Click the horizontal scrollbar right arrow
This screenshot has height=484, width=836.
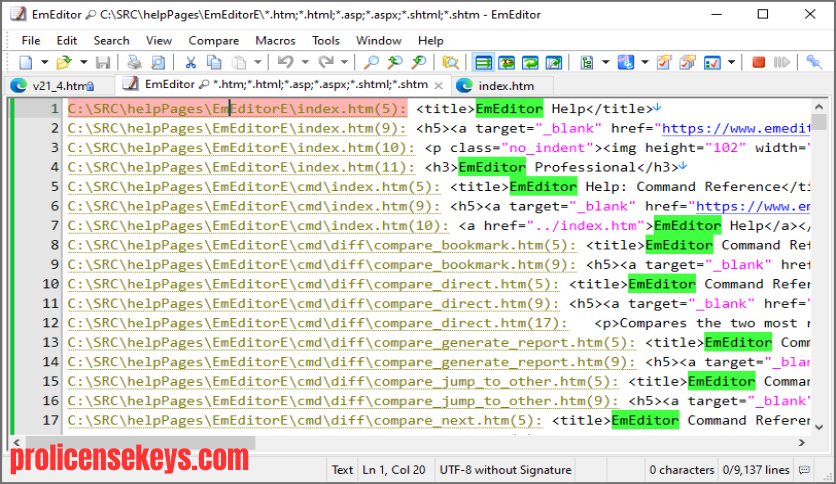801,442
